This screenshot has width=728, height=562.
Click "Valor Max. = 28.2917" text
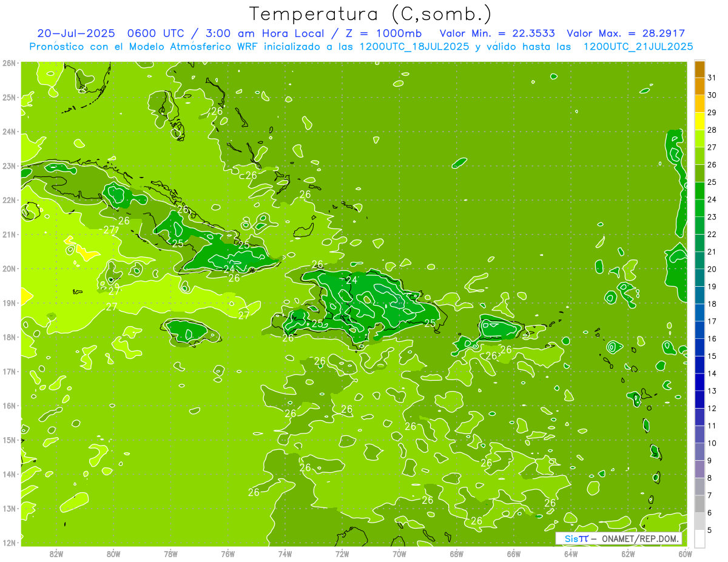626,33
